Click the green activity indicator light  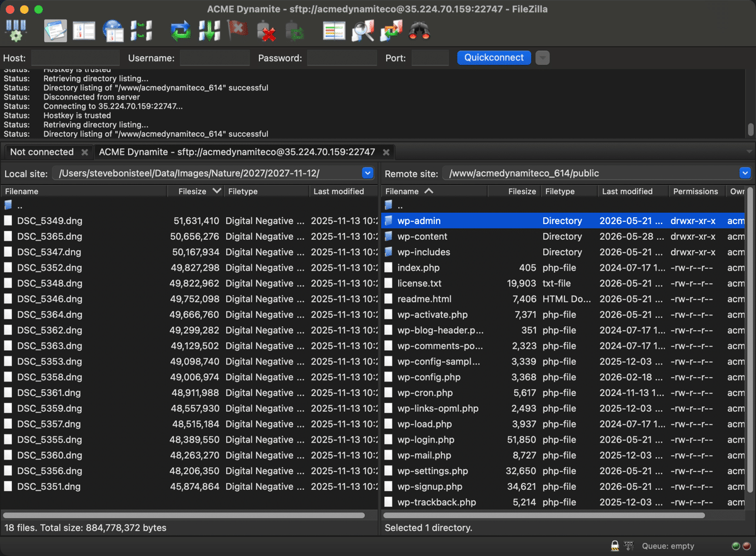[x=736, y=546]
